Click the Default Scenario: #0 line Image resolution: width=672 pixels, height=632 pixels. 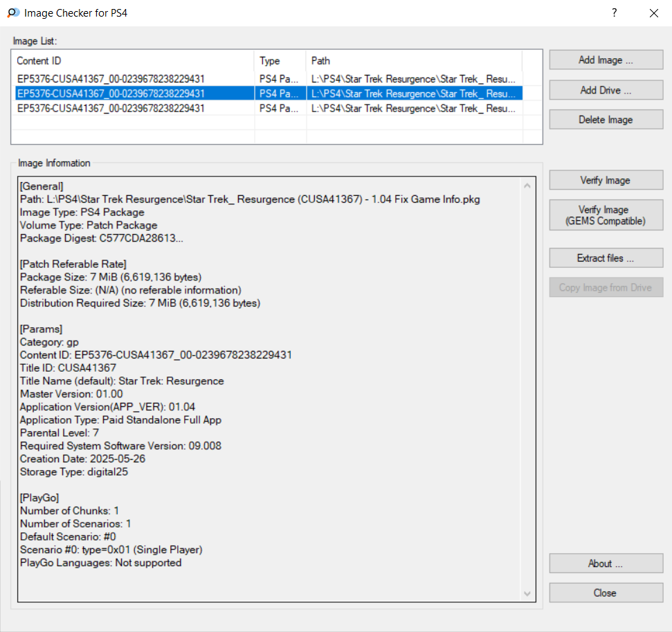[68, 536]
